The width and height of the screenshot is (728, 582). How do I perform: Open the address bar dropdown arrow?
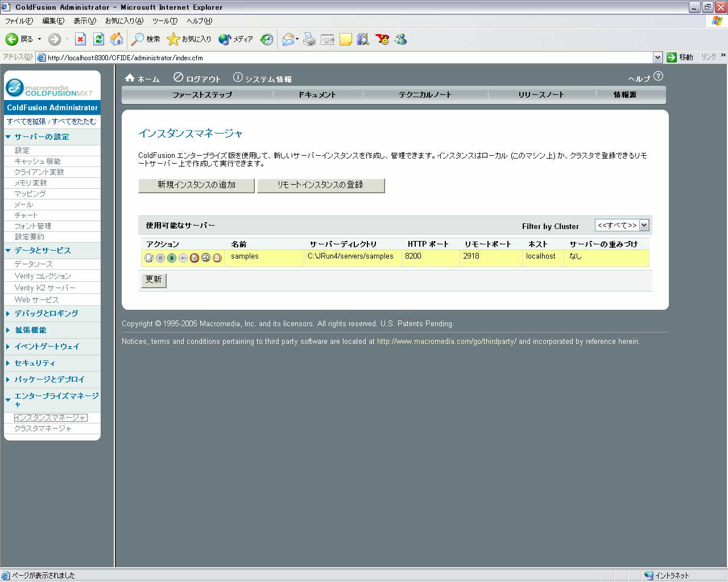pyautogui.click(x=657, y=57)
